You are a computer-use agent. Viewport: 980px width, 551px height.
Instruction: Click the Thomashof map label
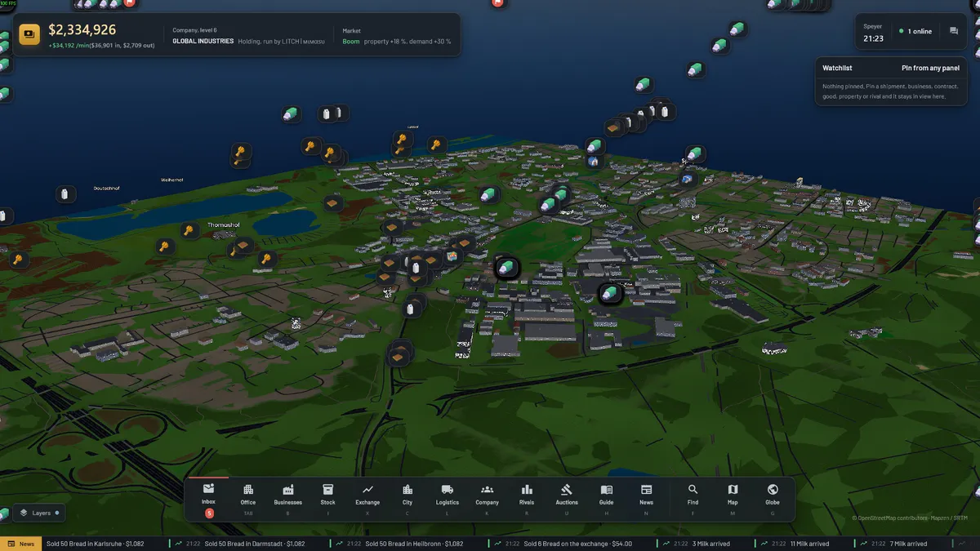click(222, 225)
